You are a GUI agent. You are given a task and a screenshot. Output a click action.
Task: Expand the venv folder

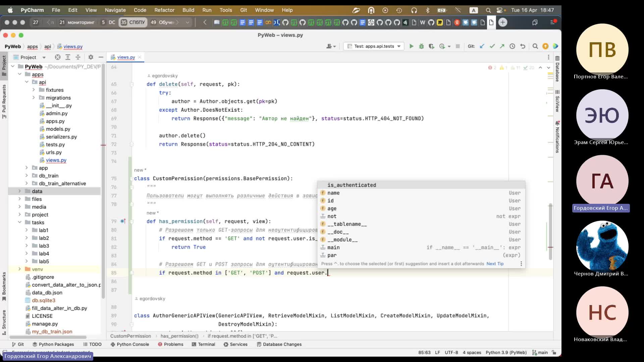tap(19, 269)
